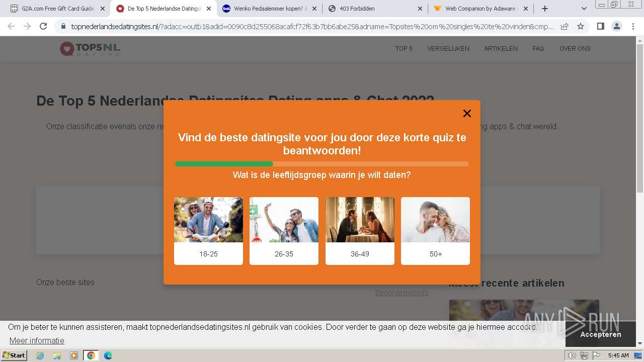Choose the 26-35 age group card
This screenshot has width=644, height=362.
284,231
